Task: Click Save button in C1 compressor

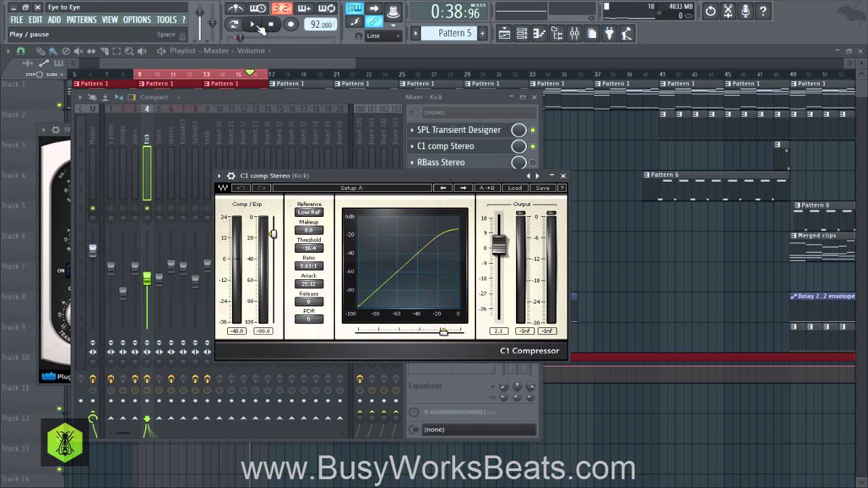Action: (x=542, y=188)
